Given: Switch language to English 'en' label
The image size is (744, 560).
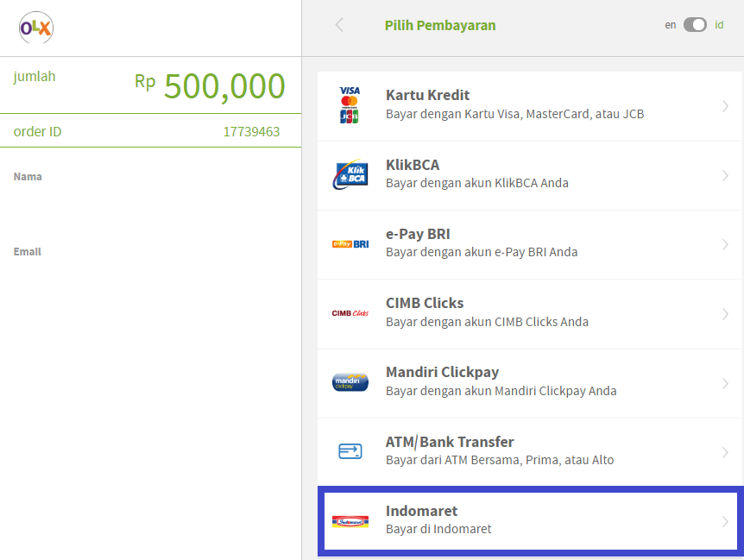Looking at the screenshot, I should [x=671, y=25].
